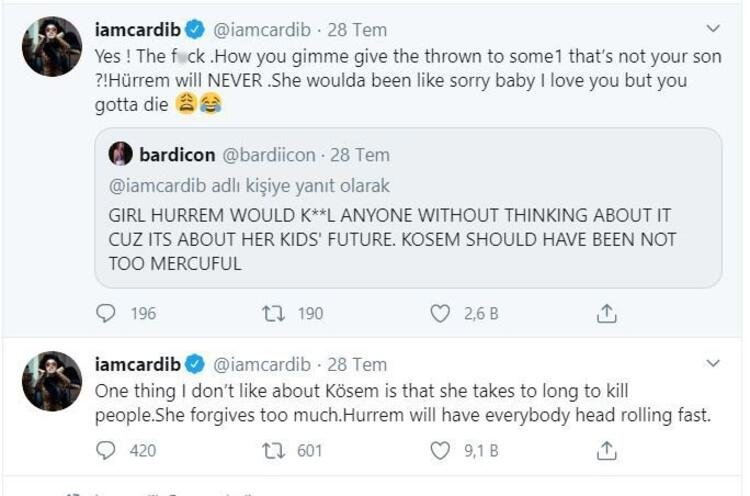The width and height of the screenshot is (750, 496).
Task: Share the first tweet about Hürrem
Action: (x=606, y=314)
